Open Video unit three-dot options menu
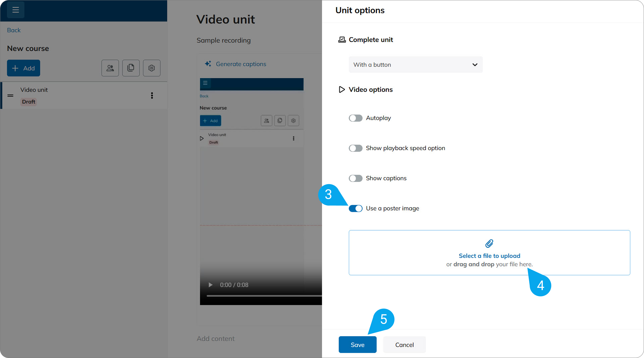The height and width of the screenshot is (358, 644). coord(152,96)
